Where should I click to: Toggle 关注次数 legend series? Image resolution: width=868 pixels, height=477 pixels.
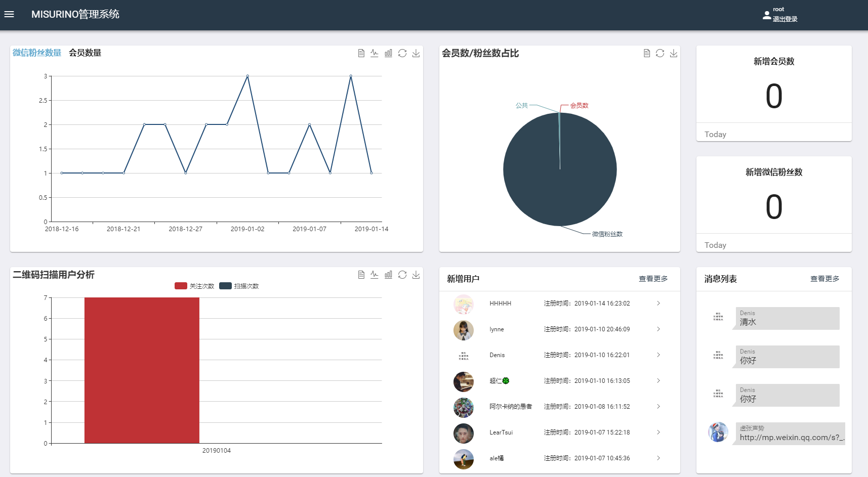tap(194, 286)
